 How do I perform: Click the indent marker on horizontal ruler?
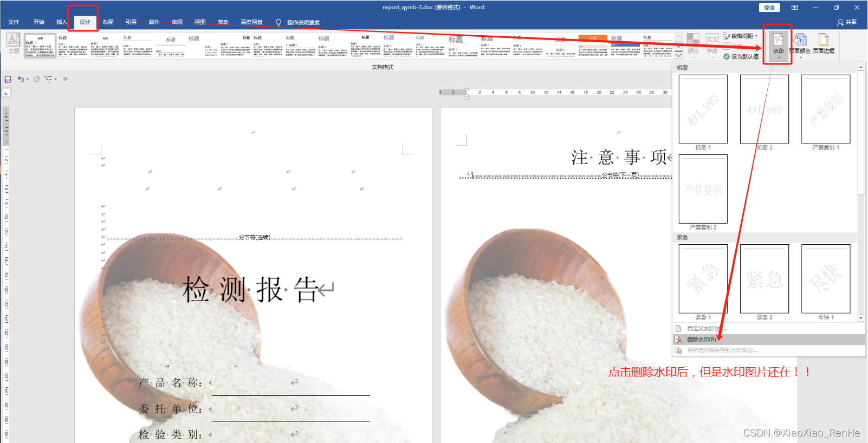pos(467,94)
